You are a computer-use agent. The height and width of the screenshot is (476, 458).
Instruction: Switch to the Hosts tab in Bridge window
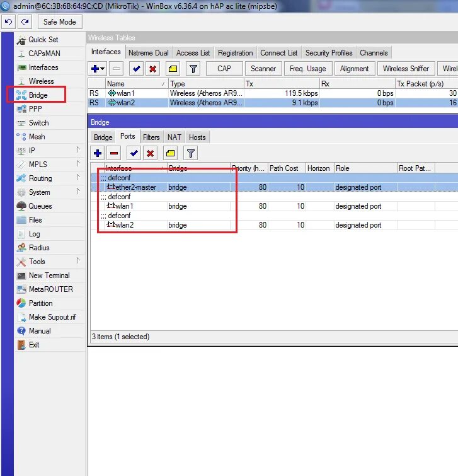pyautogui.click(x=197, y=137)
